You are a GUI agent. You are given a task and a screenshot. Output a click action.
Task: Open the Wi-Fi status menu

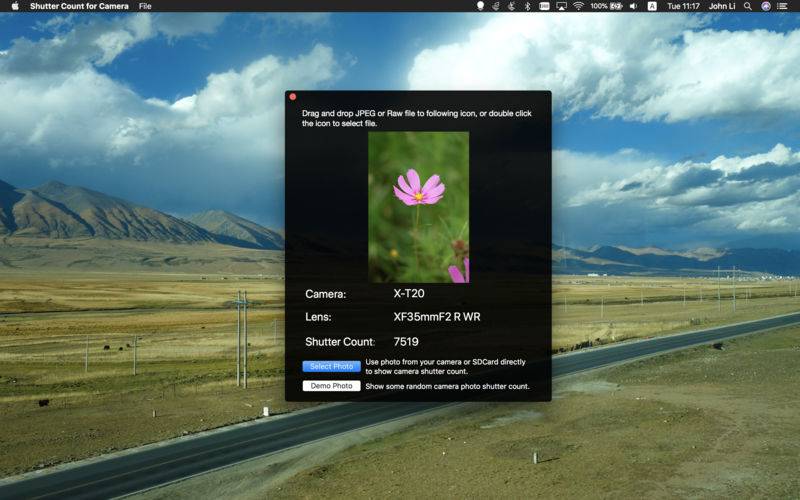(x=578, y=6)
